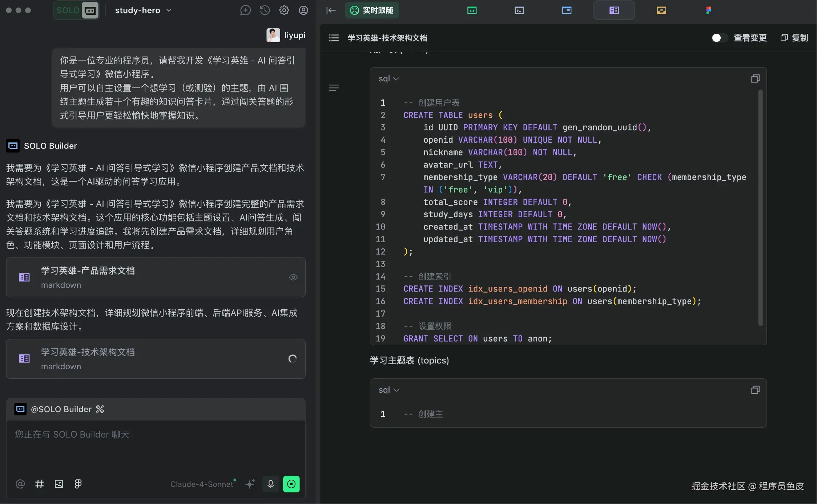Preview 学习英雄-产品需求文档 via eye icon
The width and height of the screenshot is (817, 504).
tap(293, 277)
